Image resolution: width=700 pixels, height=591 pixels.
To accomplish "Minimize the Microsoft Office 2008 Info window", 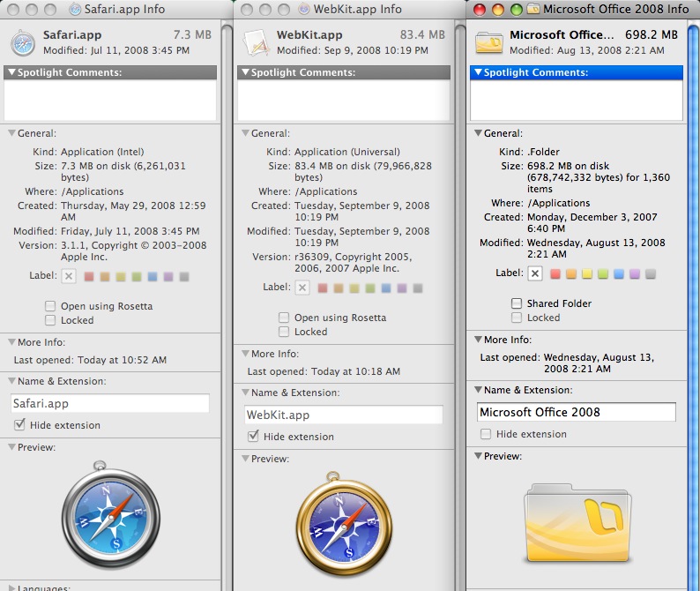I will 498,10.
